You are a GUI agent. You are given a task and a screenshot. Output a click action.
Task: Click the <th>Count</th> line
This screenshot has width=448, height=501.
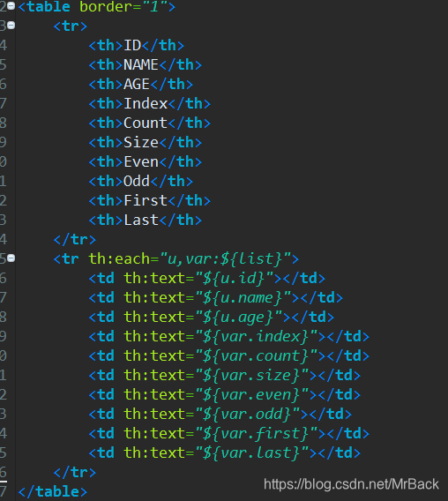pyautogui.click(x=150, y=123)
